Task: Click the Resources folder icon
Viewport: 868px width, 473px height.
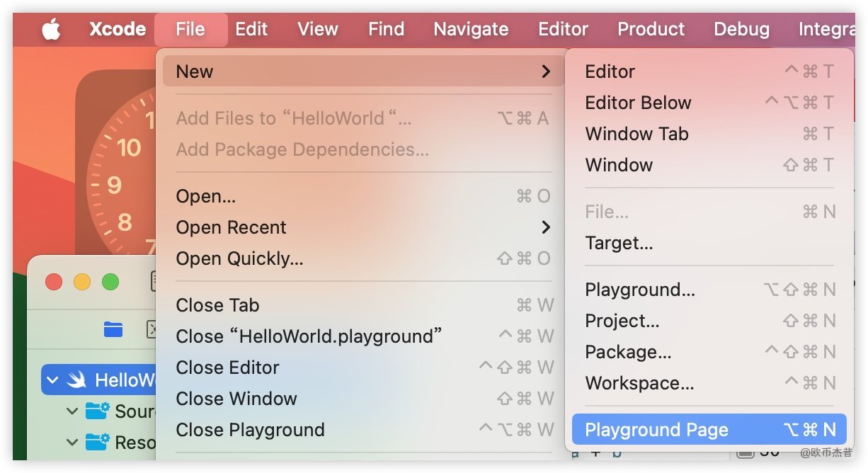Action: pos(97,443)
